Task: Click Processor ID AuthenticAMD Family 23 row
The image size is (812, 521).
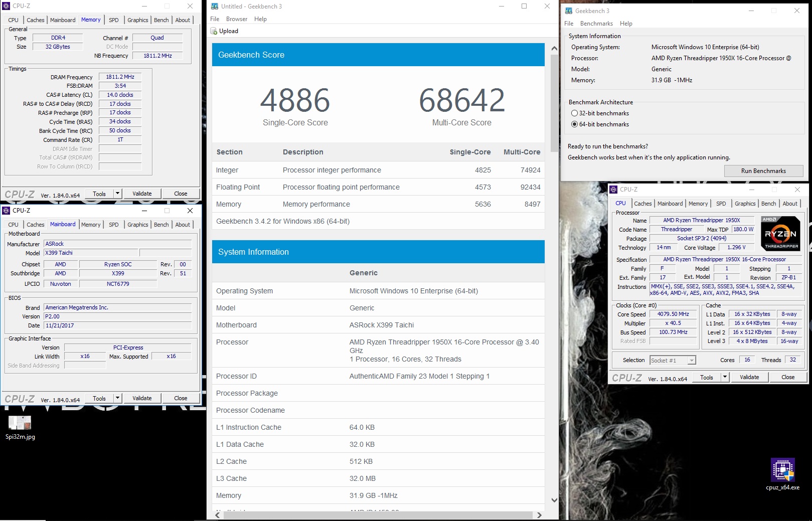Action: click(378, 376)
